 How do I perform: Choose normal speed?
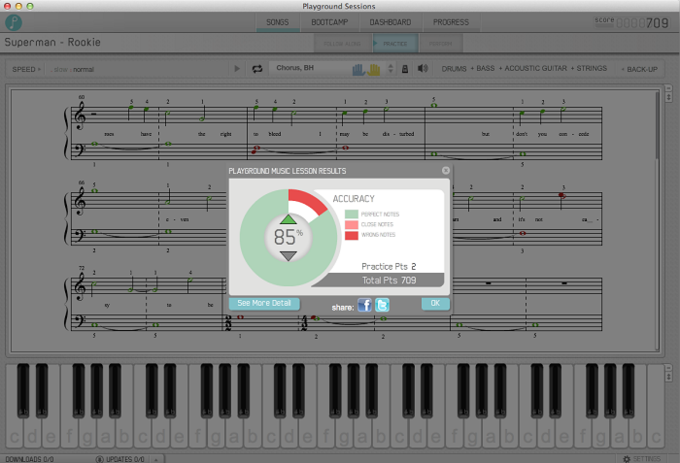pyautogui.click(x=84, y=69)
